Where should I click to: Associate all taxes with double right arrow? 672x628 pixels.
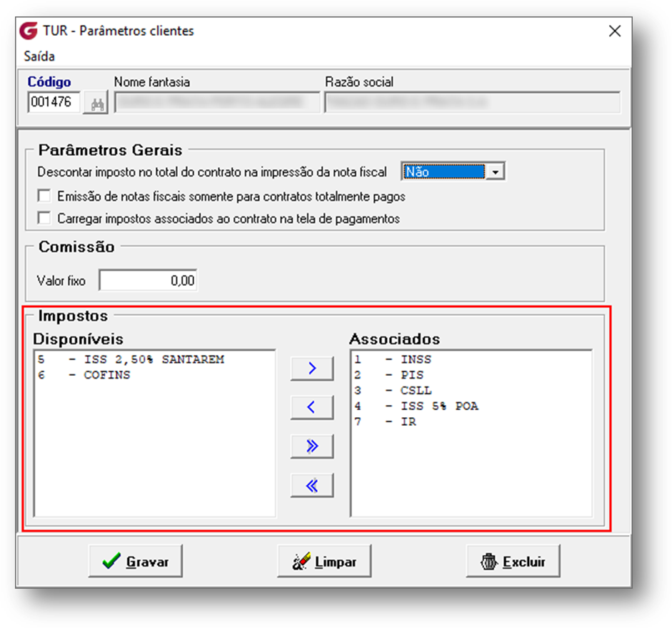pos(312,447)
